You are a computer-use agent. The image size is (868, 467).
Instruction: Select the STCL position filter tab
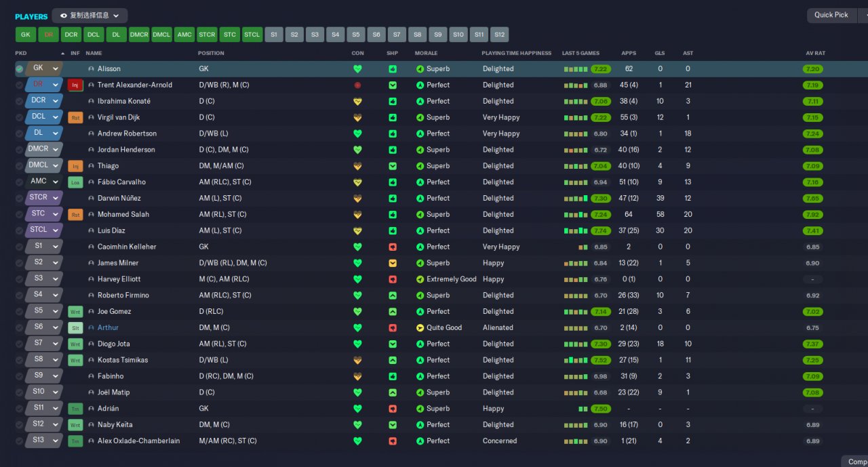click(252, 35)
